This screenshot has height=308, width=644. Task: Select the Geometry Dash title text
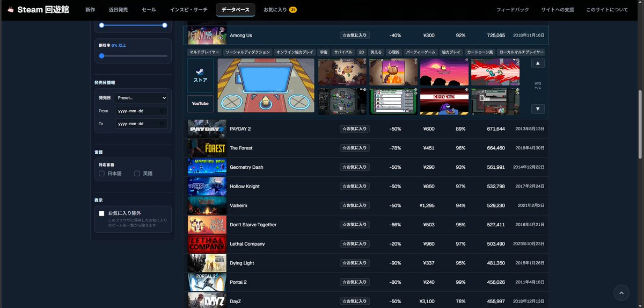coord(246,167)
